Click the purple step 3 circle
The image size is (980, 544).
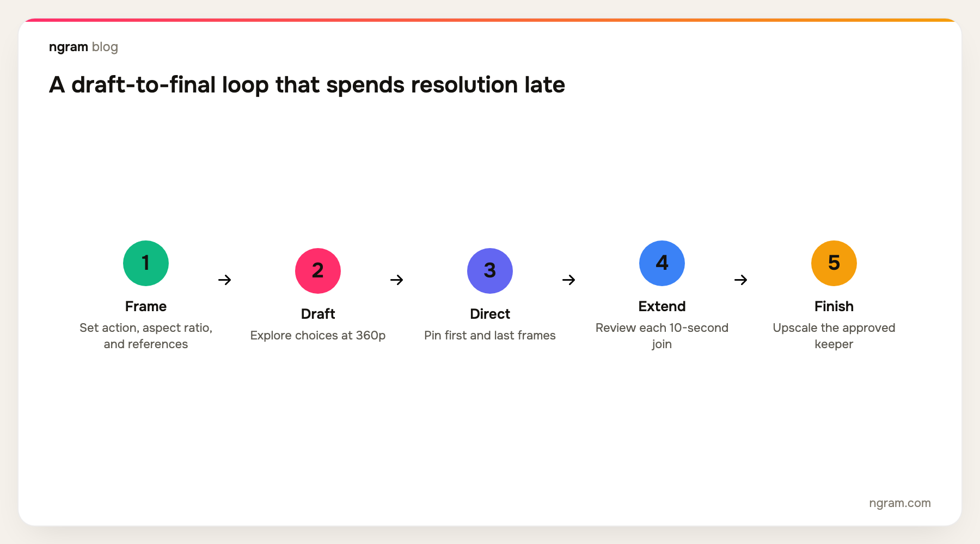[490, 271]
